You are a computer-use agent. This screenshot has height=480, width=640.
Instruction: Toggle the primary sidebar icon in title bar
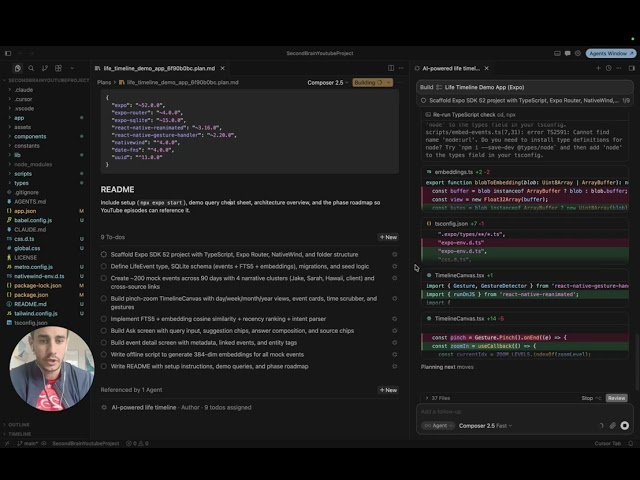[8, 53]
